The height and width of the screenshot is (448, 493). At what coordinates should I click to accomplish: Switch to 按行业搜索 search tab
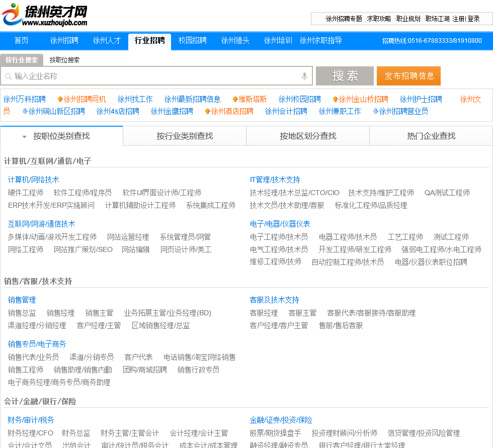tap(22, 60)
